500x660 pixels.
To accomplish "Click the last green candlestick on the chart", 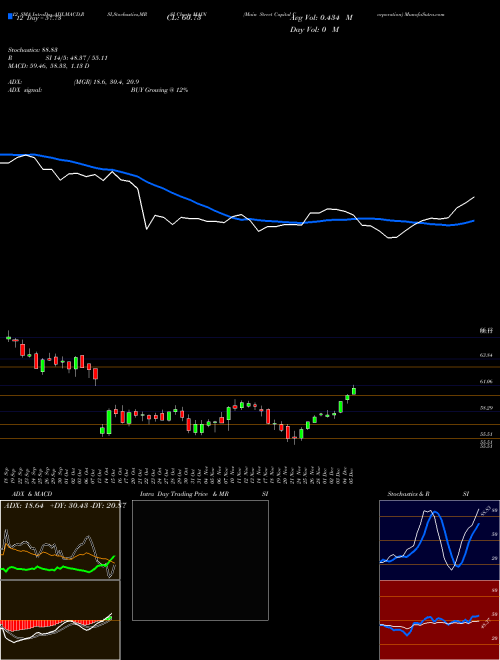I will pyautogui.click(x=354, y=391).
